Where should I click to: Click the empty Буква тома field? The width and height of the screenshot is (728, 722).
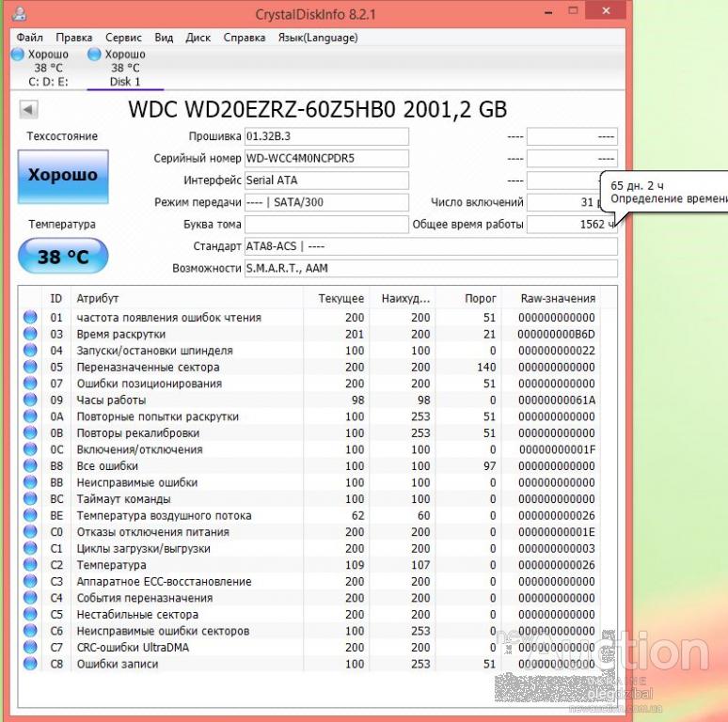click(326, 224)
